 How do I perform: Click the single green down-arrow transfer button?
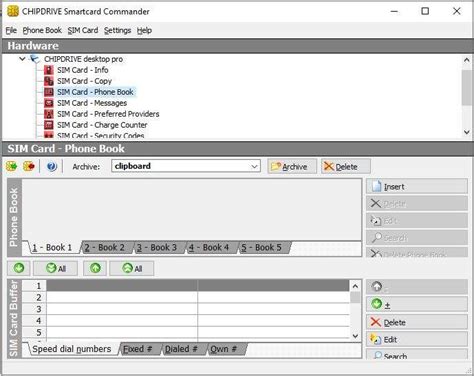(x=19, y=268)
